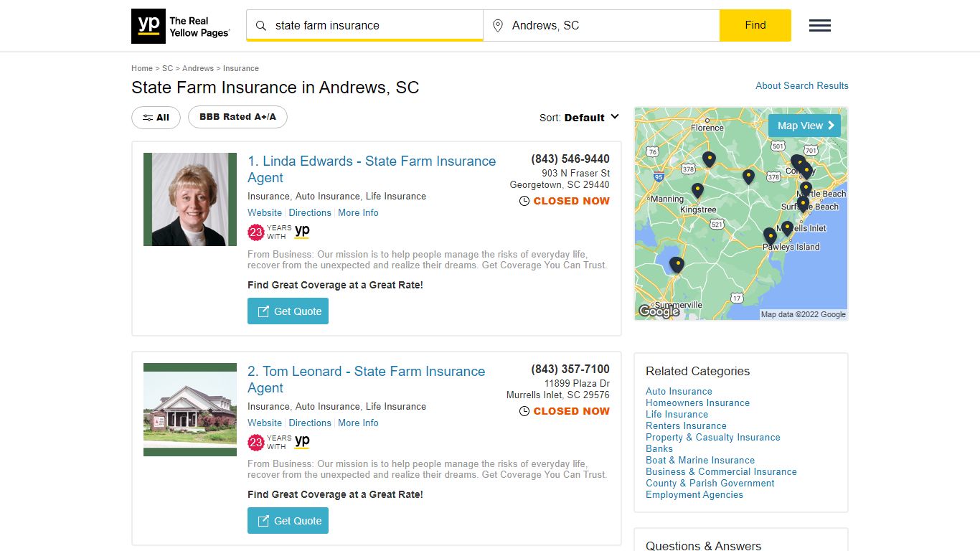Open Website link for Linda Edwards
980x551 pixels.
coord(265,212)
